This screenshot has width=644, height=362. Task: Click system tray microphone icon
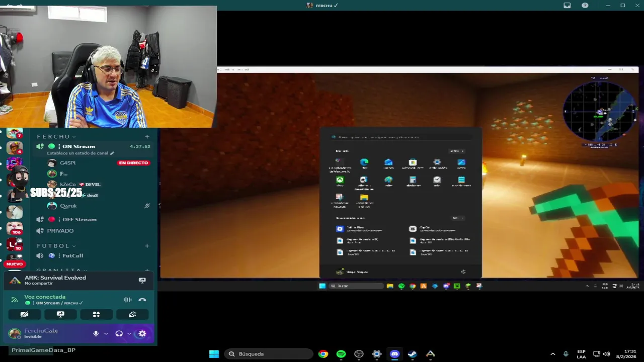(x=566, y=354)
